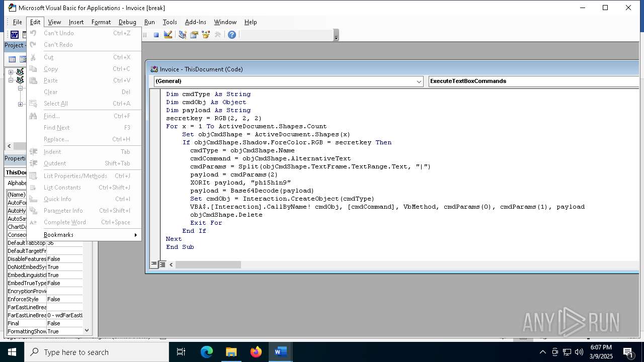Select DisableFeatures property value False
Image resolution: width=644 pixels, height=362 pixels.
[64, 259]
